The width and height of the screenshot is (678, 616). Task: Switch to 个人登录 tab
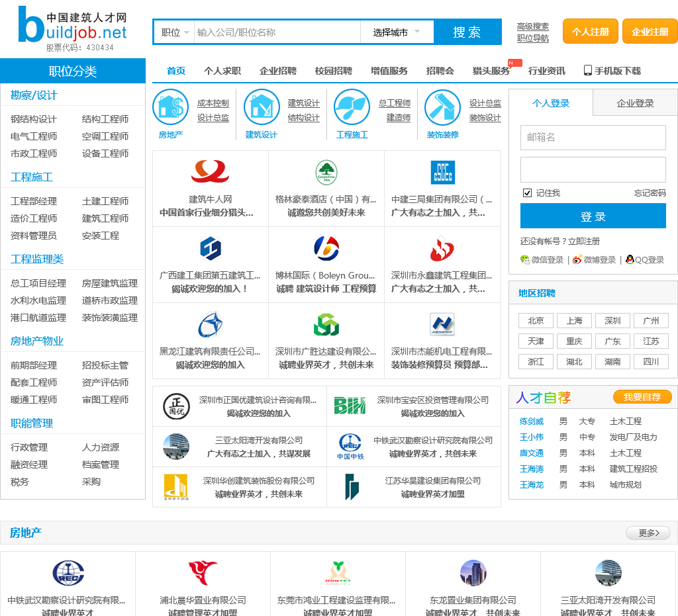tap(550, 103)
